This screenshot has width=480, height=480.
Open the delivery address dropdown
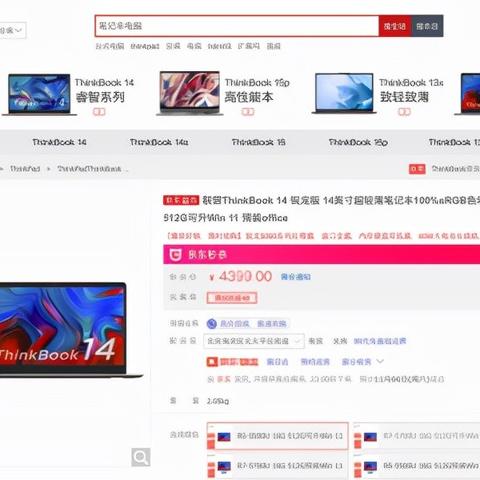pyautogui.click(x=254, y=341)
